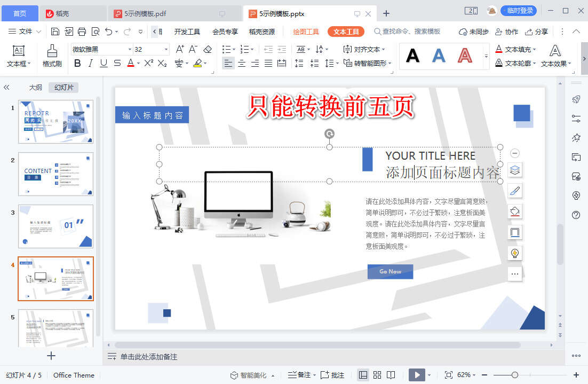Click the Save icon in quick toolbar

tap(55, 32)
